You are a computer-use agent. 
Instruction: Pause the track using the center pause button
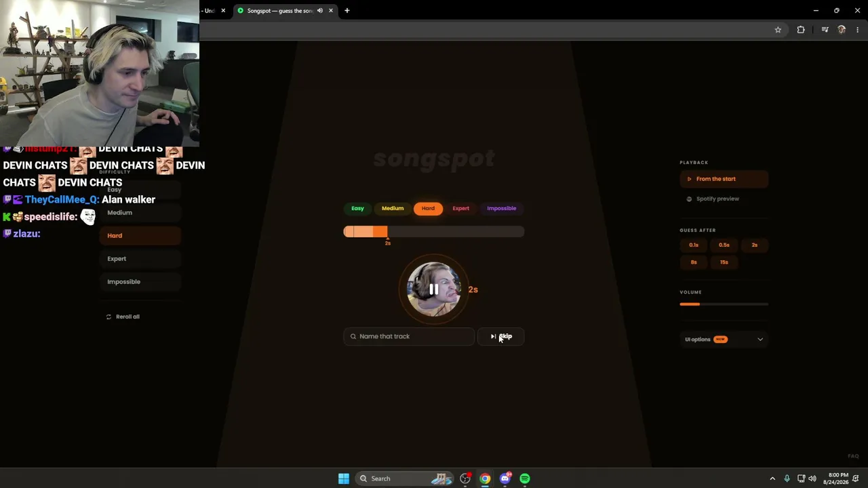(433, 289)
